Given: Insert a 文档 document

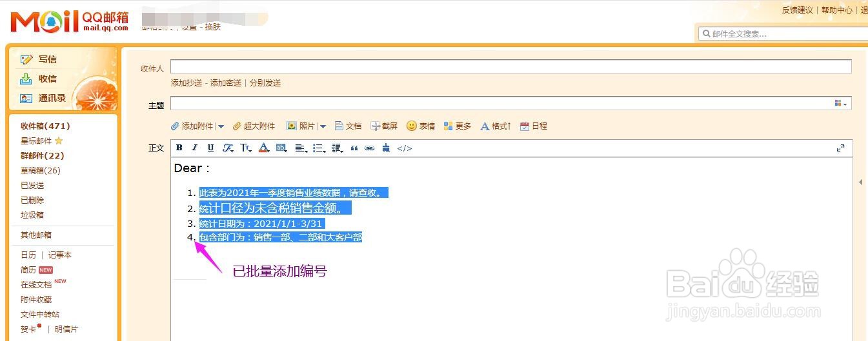Looking at the screenshot, I should click(348, 126).
